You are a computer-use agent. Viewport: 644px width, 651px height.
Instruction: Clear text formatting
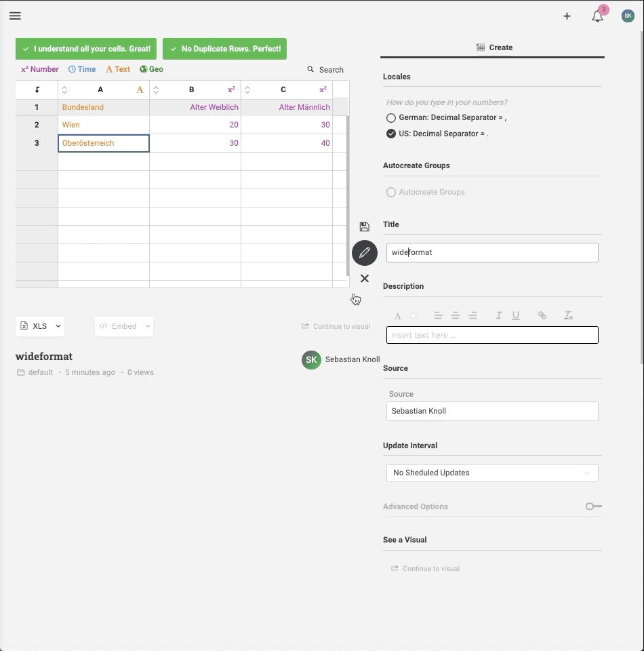tap(568, 315)
